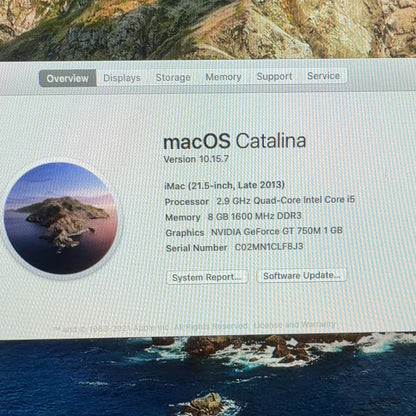Show the Support tab
Viewport: 416px width, 416px height.
click(x=274, y=76)
